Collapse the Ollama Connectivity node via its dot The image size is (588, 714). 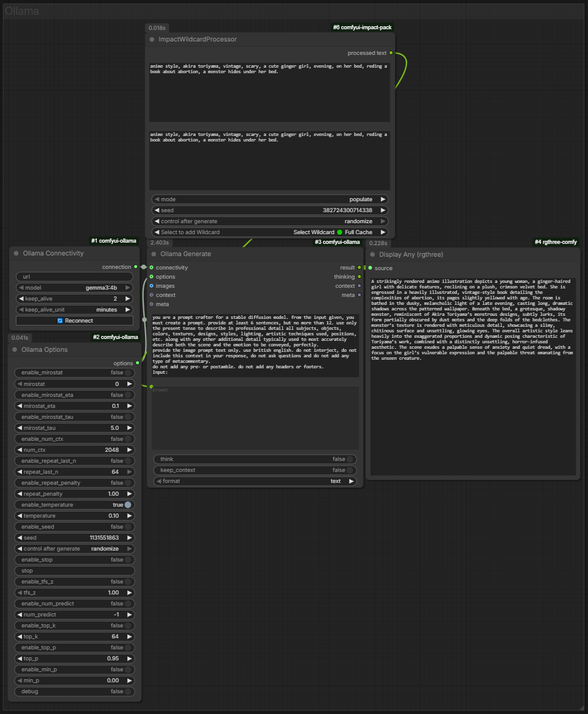16,253
